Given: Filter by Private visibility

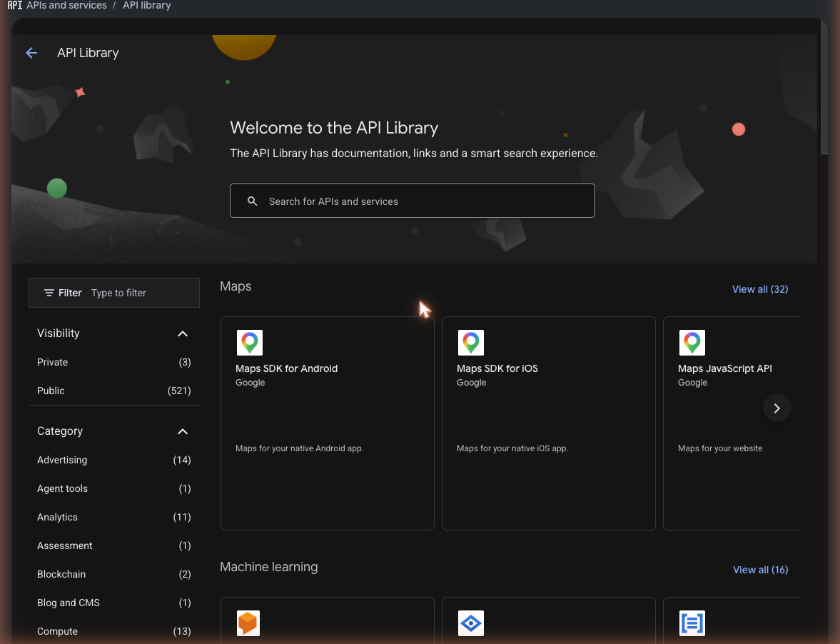Looking at the screenshot, I should tap(114, 362).
